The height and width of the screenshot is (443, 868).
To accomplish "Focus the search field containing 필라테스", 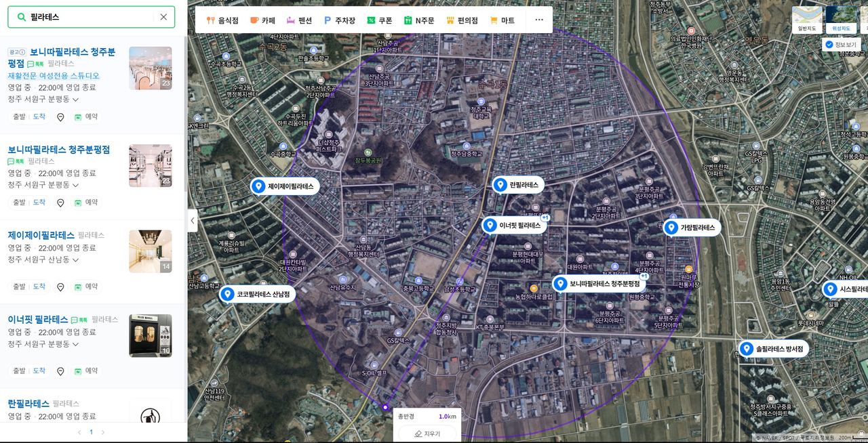I will point(91,17).
